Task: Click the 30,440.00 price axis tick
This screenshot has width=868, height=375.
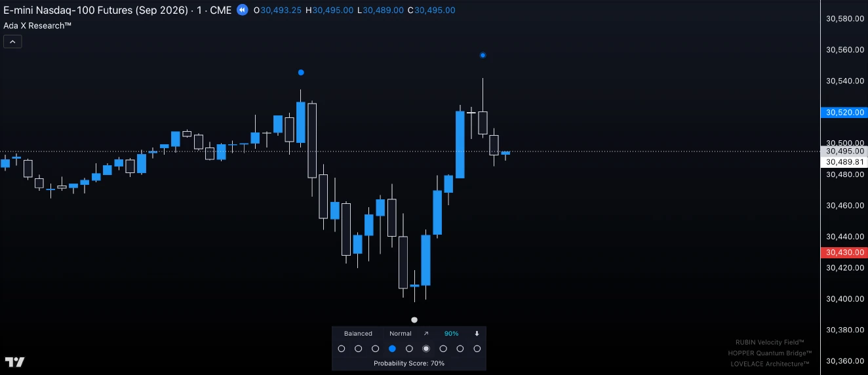Action: pyautogui.click(x=845, y=237)
